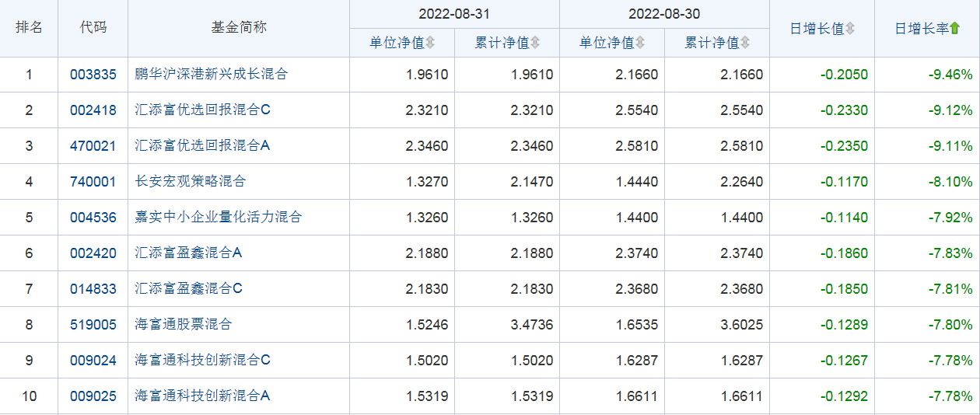Click the 基金简称 column header
Viewport: 980px width, 415px height.
239,27
